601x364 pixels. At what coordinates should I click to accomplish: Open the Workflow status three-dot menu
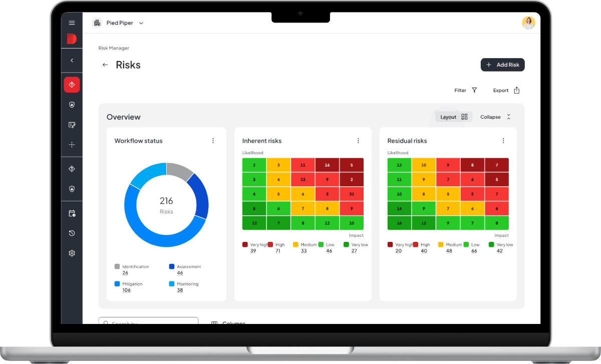[x=213, y=141]
